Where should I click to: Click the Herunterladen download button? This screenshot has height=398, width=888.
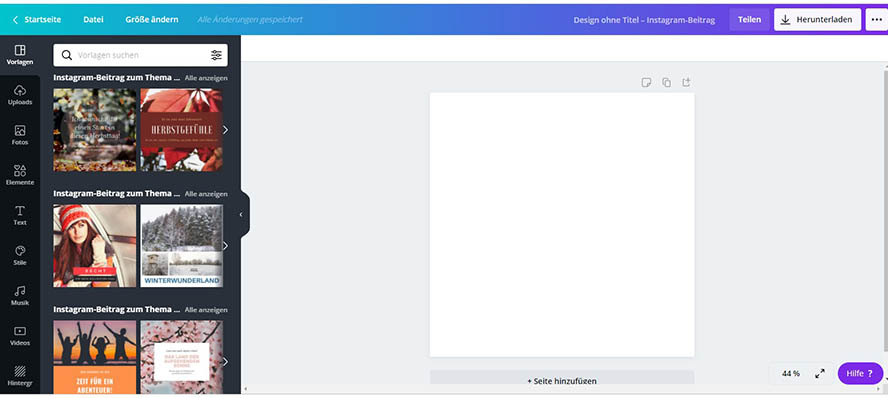click(x=817, y=19)
